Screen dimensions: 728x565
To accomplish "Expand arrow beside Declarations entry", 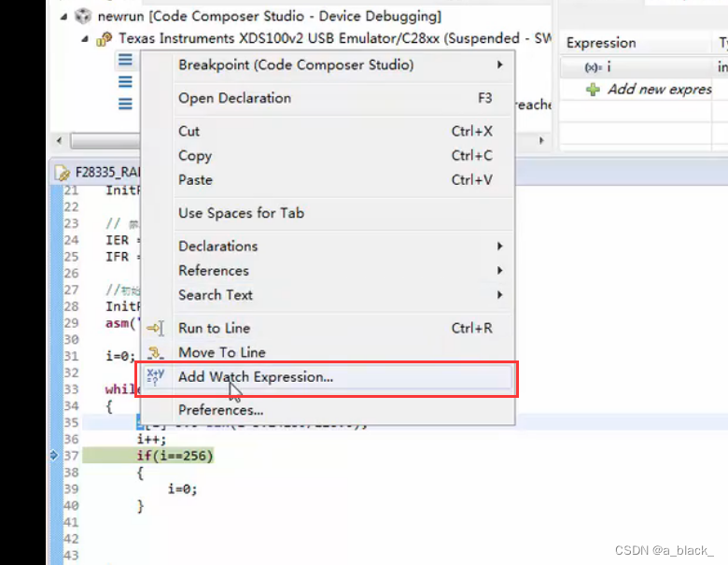I will pos(499,246).
